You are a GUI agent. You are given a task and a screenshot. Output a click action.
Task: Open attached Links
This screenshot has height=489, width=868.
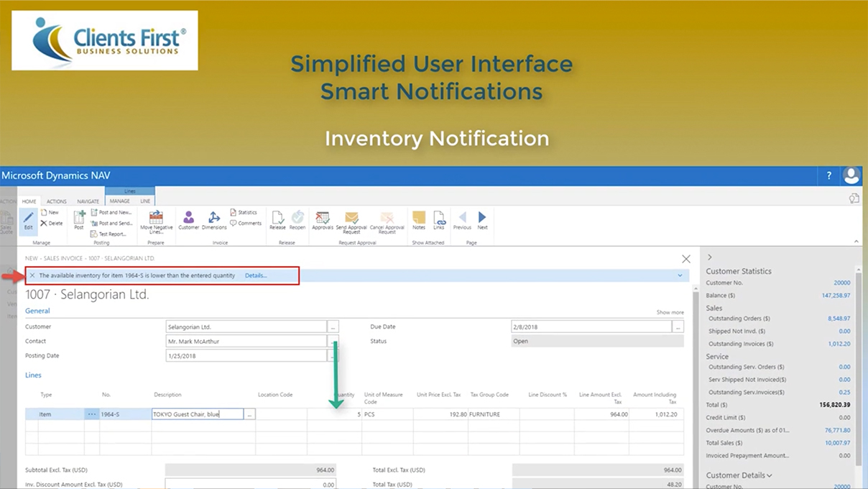tap(438, 220)
